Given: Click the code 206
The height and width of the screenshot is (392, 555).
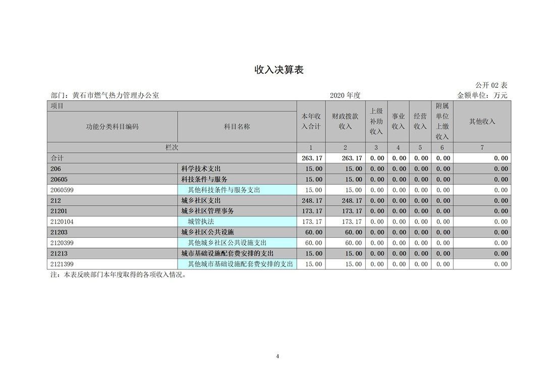Looking at the screenshot, I should 55,169.
